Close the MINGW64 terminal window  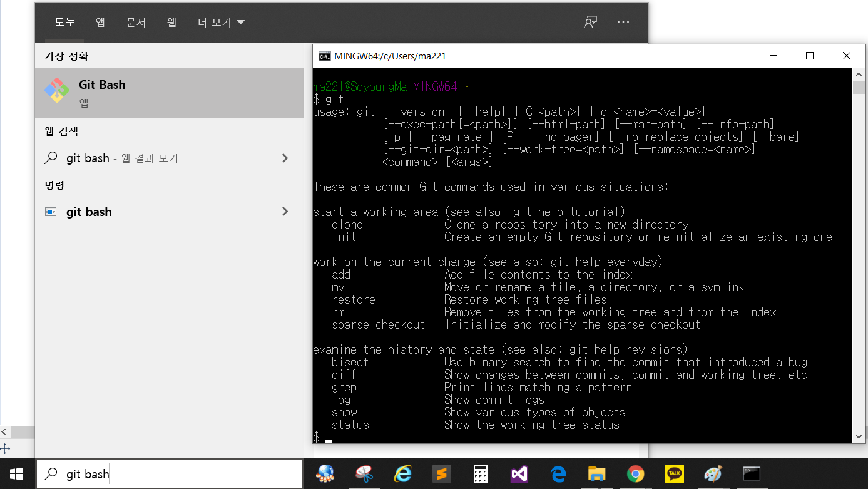point(847,56)
